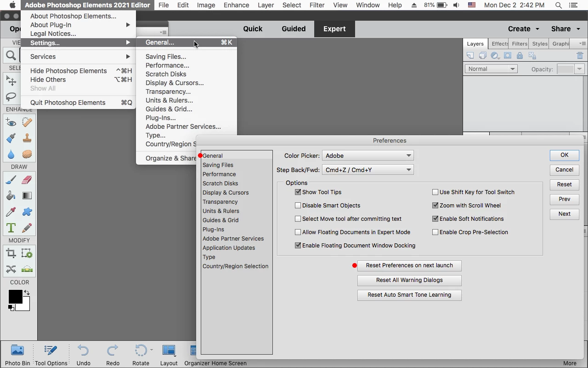Toggle Enable Floating Document Window Docking

point(298,246)
